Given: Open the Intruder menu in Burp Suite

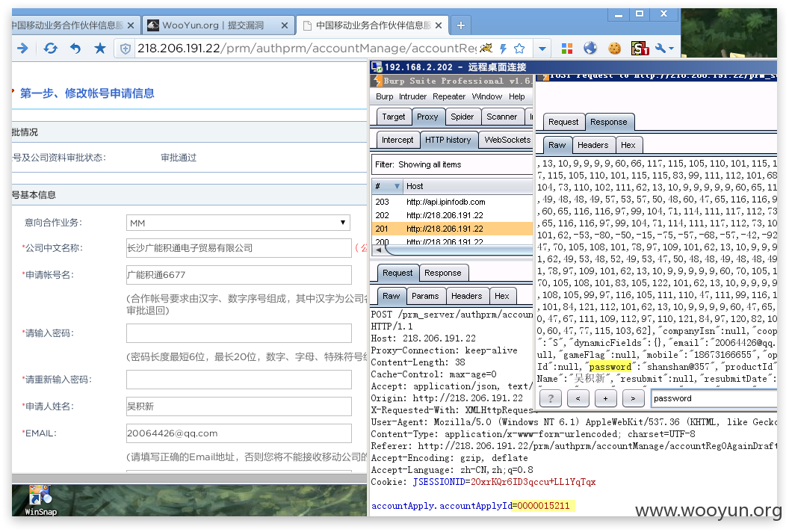Looking at the screenshot, I should 412,96.
